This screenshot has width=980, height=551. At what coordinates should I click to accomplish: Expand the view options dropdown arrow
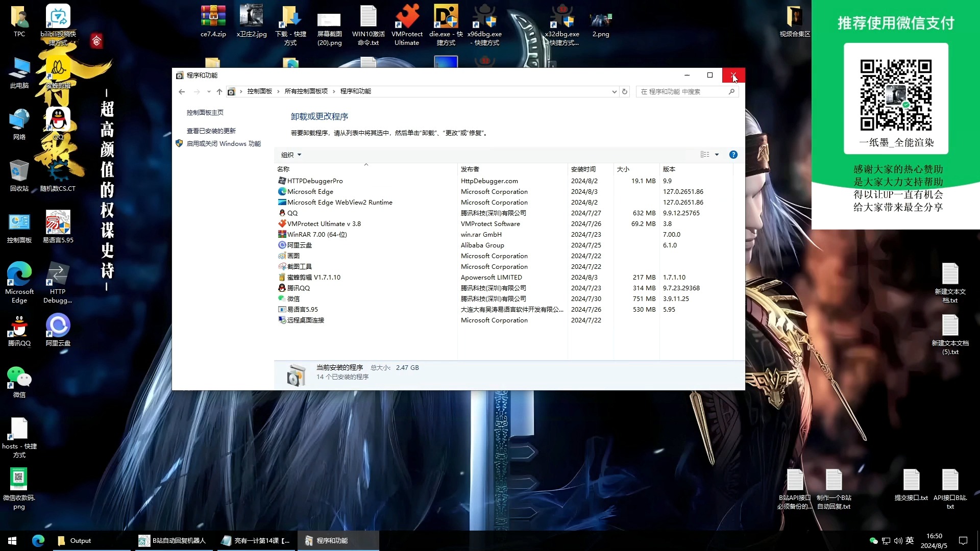tap(717, 155)
